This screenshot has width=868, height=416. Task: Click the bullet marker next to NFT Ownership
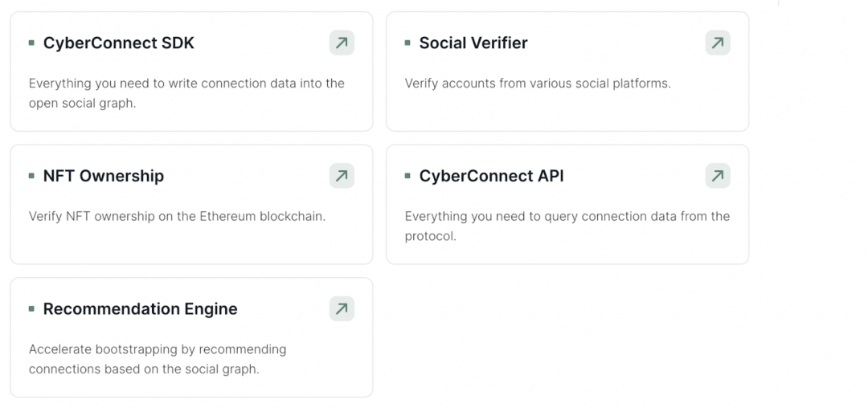pos(31,176)
